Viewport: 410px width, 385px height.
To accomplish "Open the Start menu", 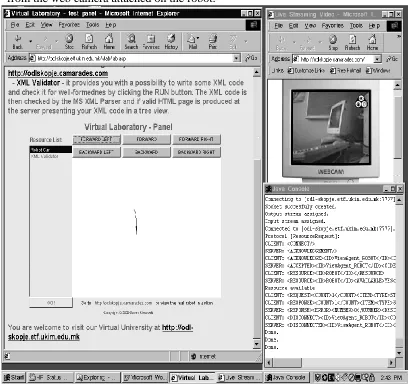I will [14, 378].
